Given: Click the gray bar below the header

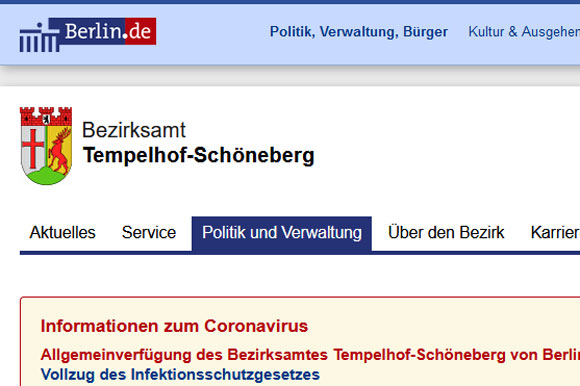Looking at the screenshot, I should [290, 76].
